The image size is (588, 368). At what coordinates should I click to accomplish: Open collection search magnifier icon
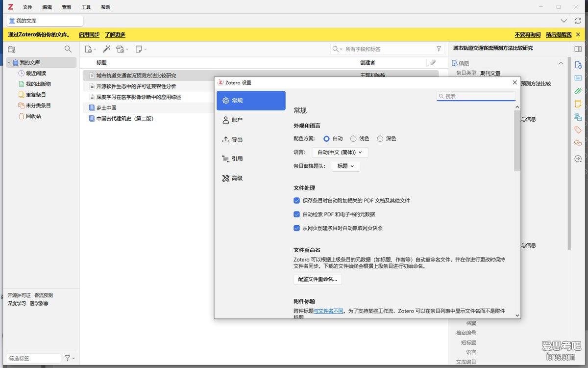click(x=68, y=49)
